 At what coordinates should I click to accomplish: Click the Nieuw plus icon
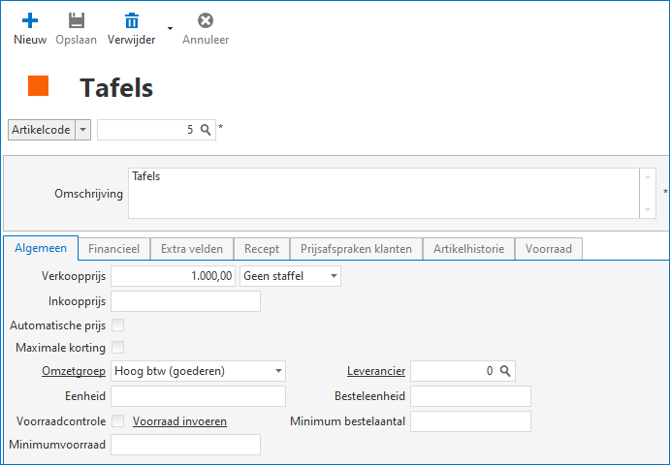[x=30, y=21]
